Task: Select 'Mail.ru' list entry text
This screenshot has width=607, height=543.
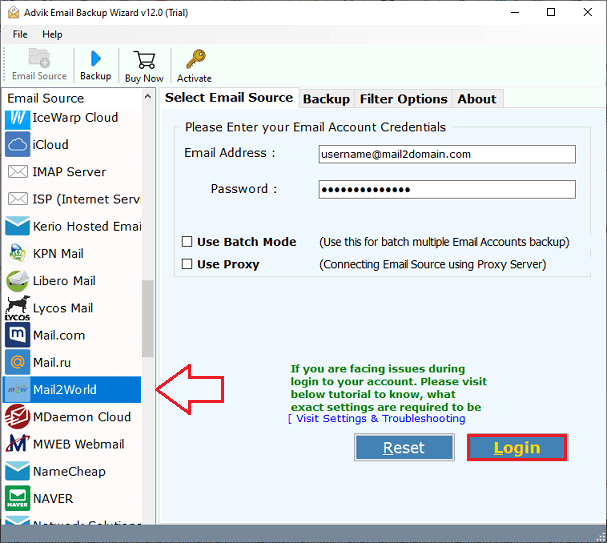Action: pyautogui.click(x=52, y=363)
